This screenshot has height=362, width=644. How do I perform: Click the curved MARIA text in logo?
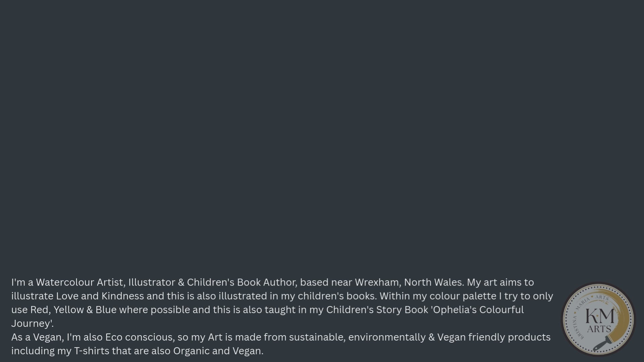pos(583,304)
